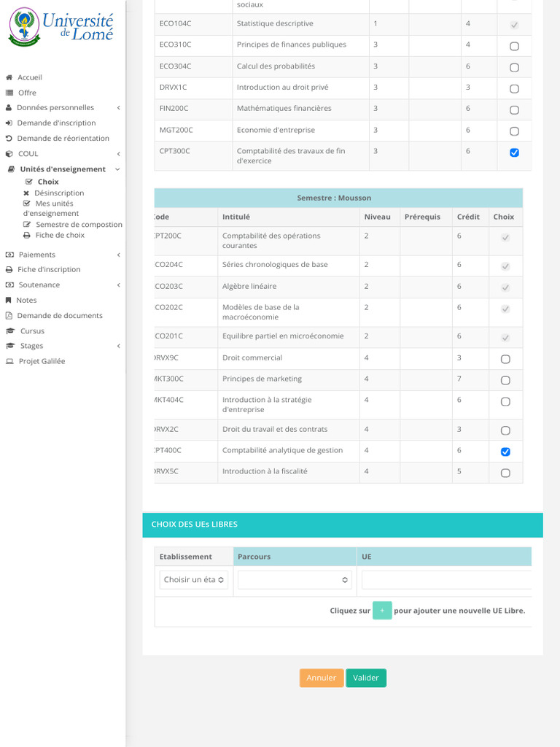Expand Paiements submenu chevron
The width and height of the screenshot is (560, 747).
(118, 255)
